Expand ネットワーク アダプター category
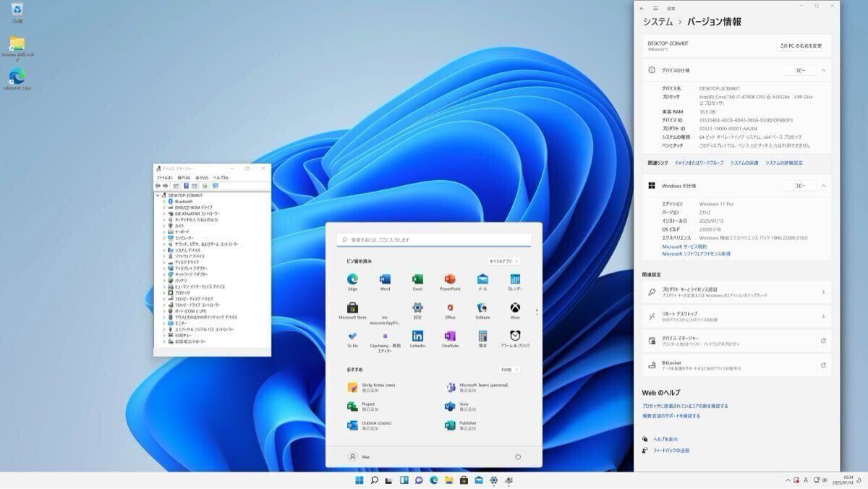 [x=163, y=274]
